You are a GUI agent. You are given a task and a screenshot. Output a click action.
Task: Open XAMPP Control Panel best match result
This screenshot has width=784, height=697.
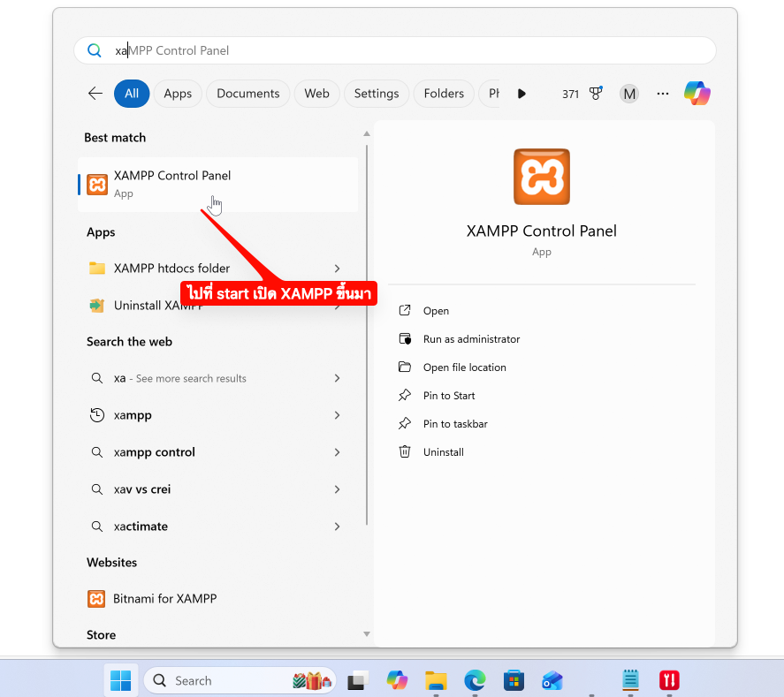(172, 184)
